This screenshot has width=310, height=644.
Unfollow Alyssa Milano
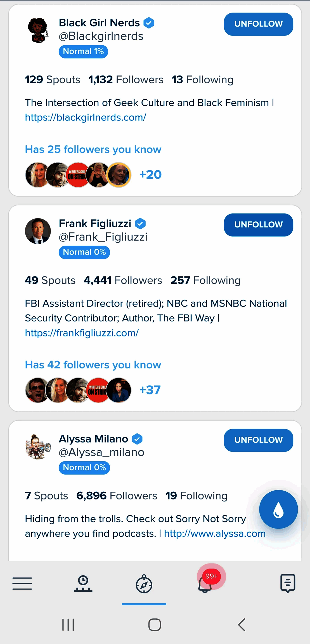point(258,440)
